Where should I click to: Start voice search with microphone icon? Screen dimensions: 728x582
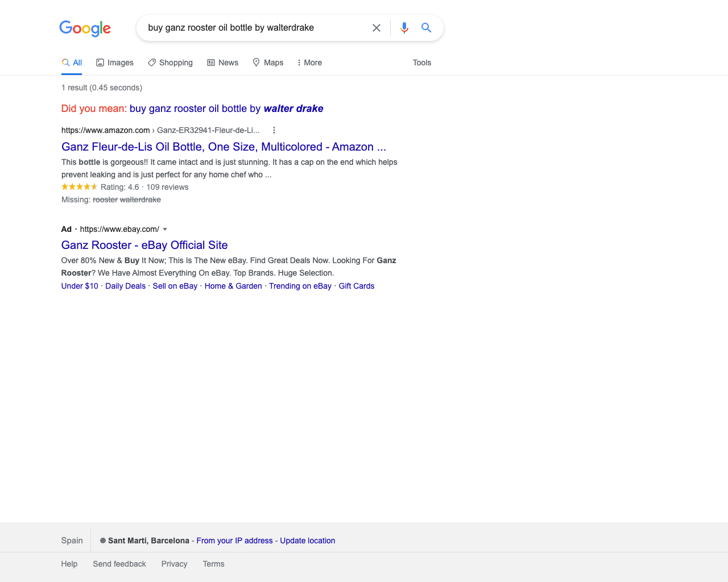tap(404, 28)
